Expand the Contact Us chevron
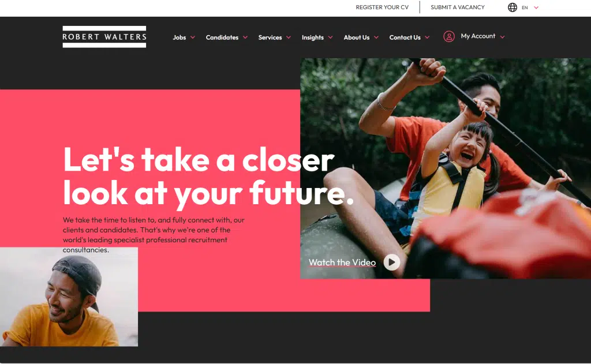This screenshot has width=591, height=364. 428,37
